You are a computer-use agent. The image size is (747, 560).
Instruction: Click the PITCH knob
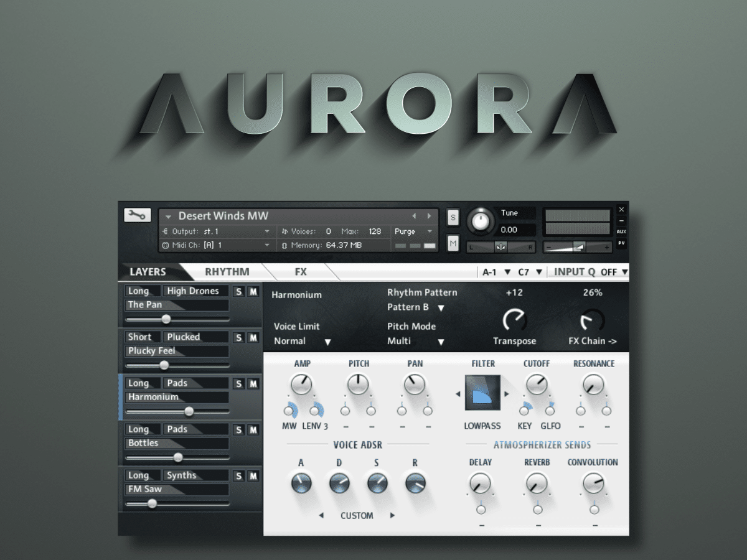pos(358,385)
